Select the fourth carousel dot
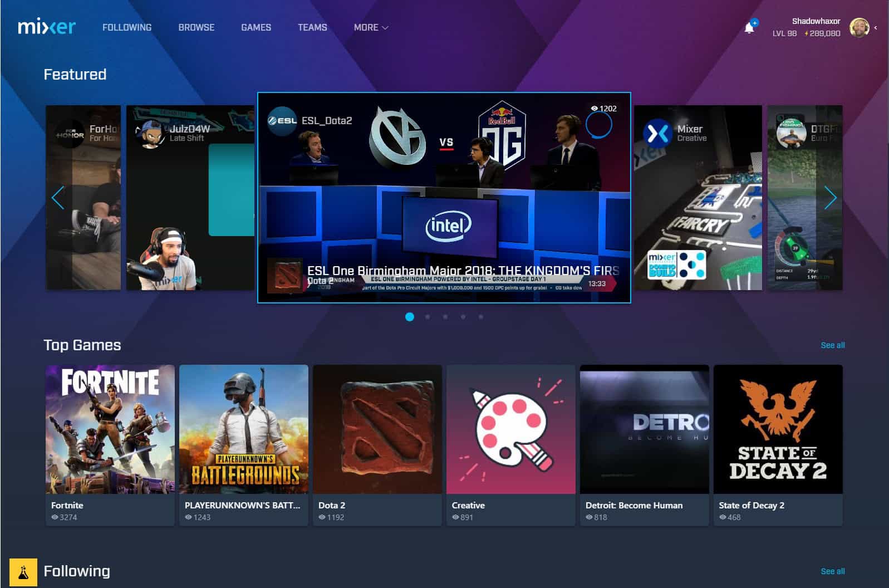 click(x=463, y=317)
